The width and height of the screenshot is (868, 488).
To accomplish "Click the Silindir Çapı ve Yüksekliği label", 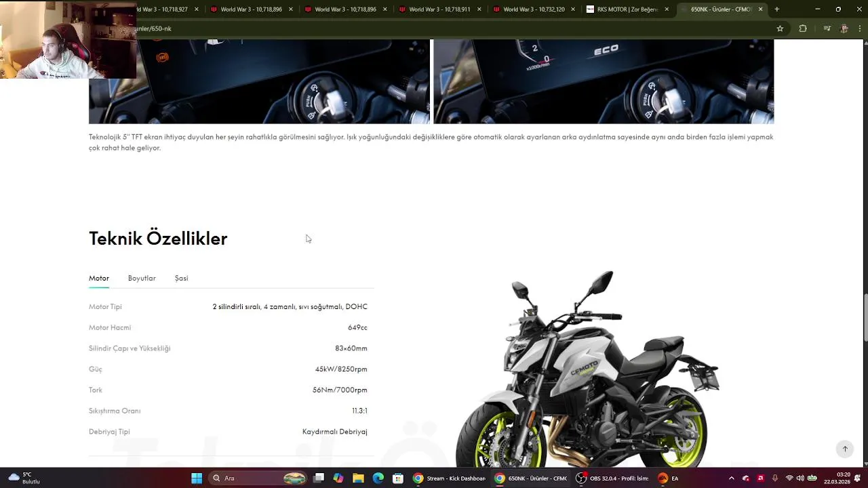I will tap(130, 348).
